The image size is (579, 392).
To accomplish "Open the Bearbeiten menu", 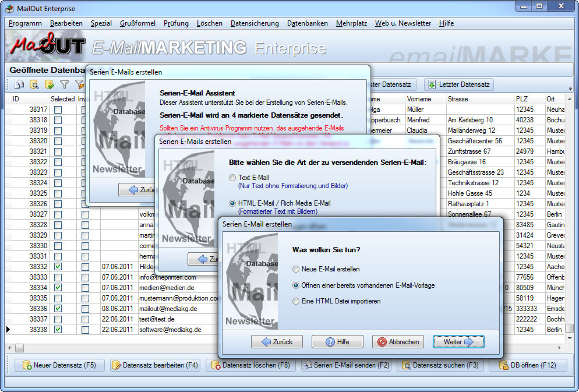I will point(66,23).
